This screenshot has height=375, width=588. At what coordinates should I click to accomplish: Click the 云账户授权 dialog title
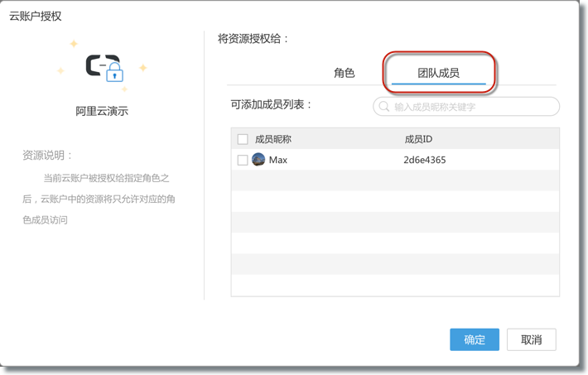pyautogui.click(x=35, y=16)
